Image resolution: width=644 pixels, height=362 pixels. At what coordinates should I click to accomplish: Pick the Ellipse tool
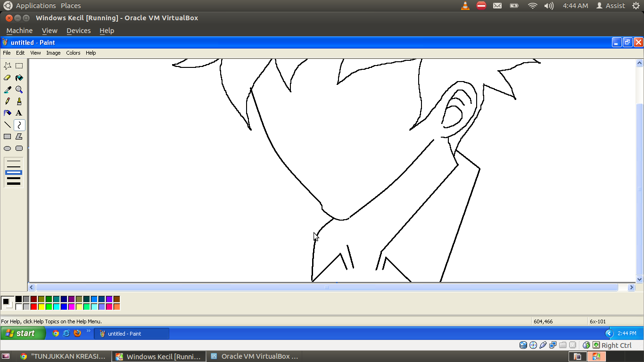[8, 148]
